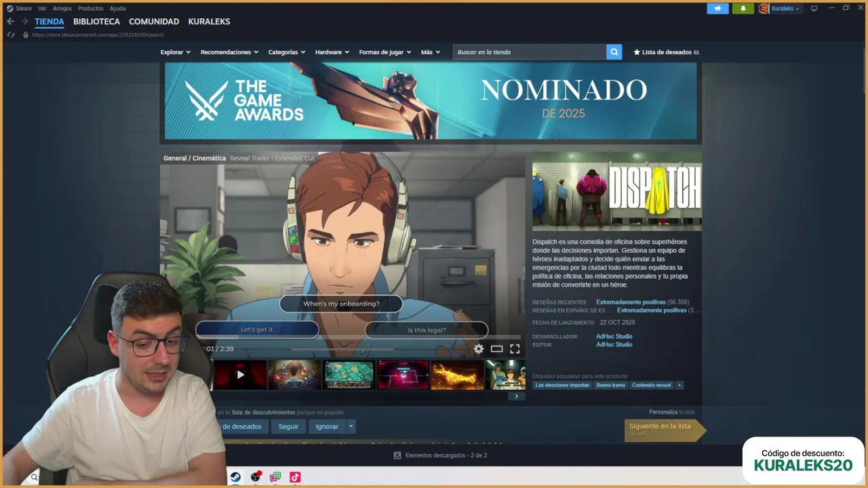Click the Let's get it. dialogue choice
The image size is (868, 488).
(x=257, y=329)
